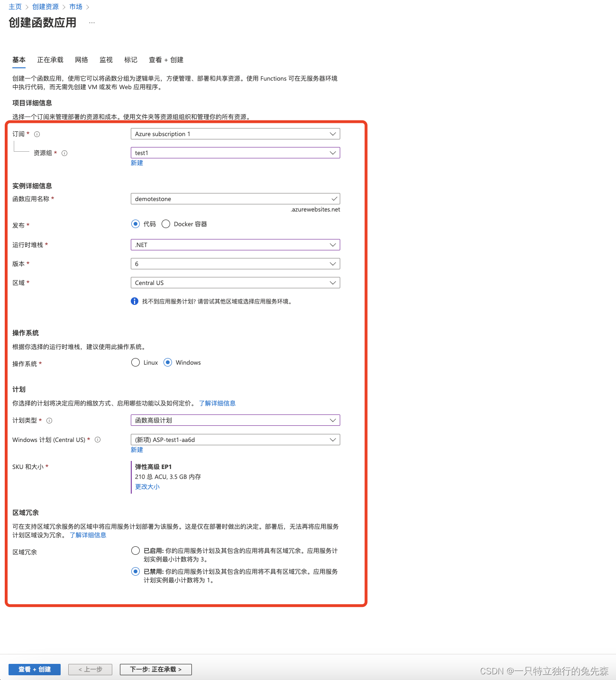Click the info icon next to 计划类型
The image size is (616, 680).
[49, 420]
